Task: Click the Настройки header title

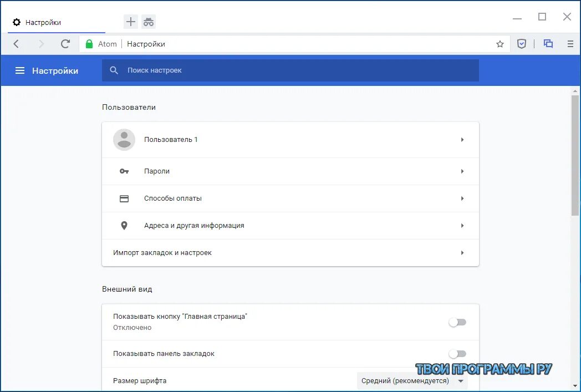Action: (x=55, y=71)
